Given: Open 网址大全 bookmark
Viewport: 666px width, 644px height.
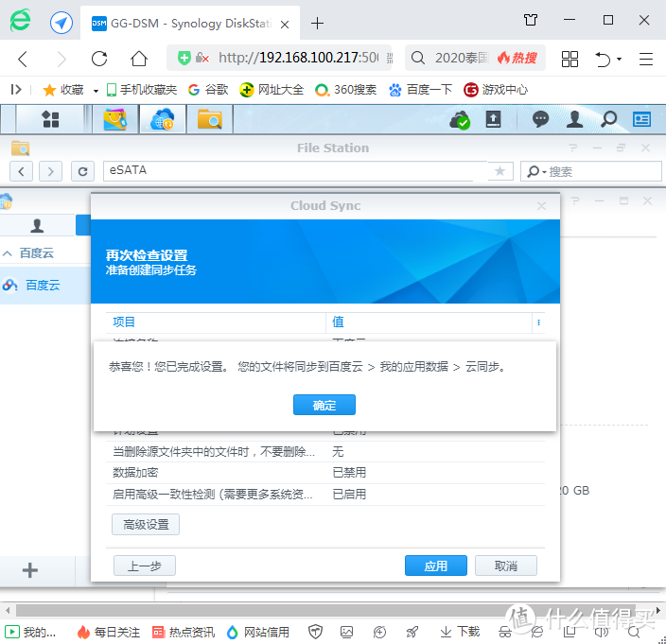Looking at the screenshot, I should pos(272,90).
